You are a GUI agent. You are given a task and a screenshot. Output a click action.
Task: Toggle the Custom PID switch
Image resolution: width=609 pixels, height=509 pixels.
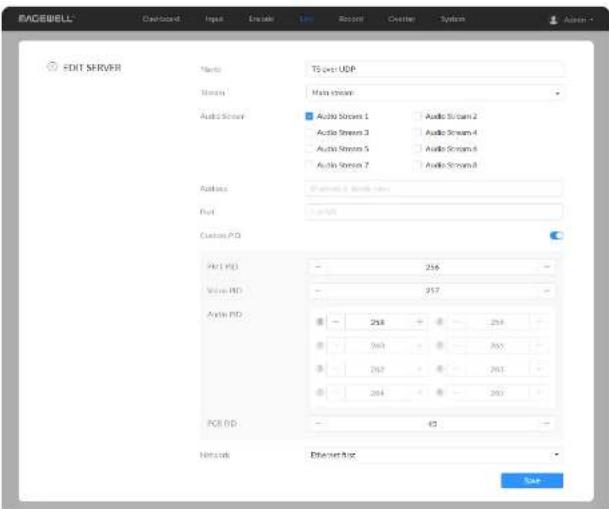tap(556, 235)
